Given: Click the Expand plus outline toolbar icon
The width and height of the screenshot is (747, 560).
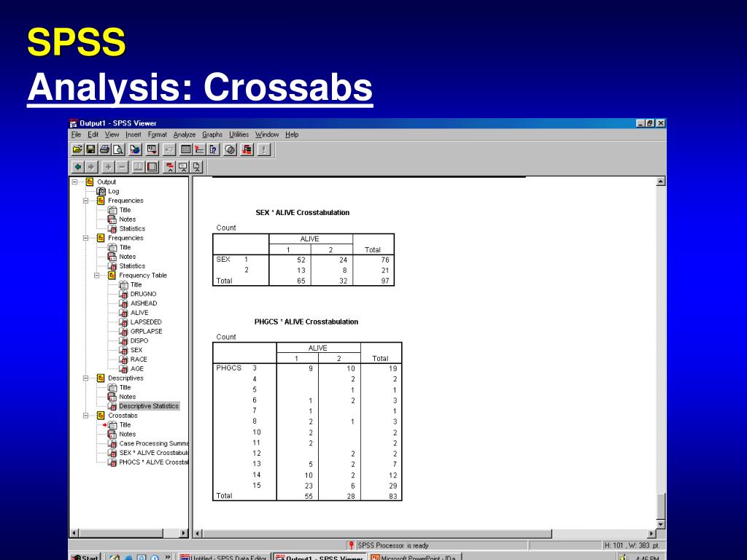Looking at the screenshot, I should pyautogui.click(x=108, y=167).
